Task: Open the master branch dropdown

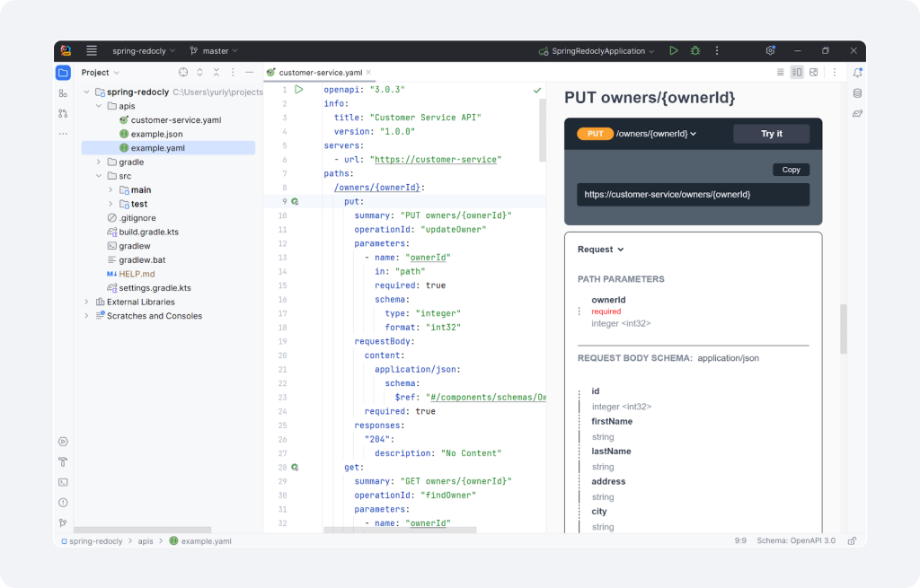Action: [214, 51]
